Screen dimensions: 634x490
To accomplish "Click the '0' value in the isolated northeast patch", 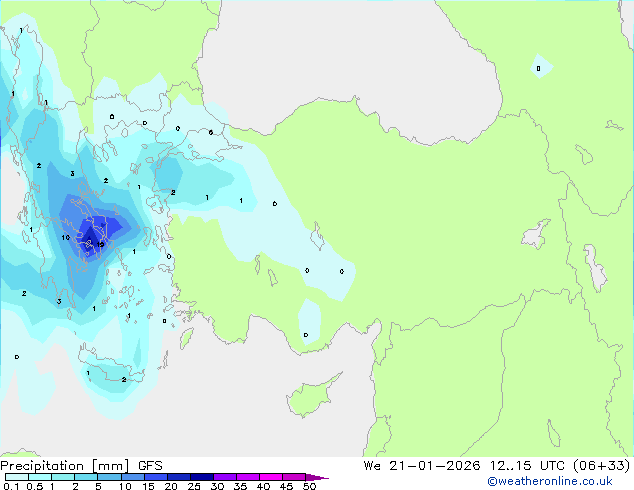I will point(538,68).
